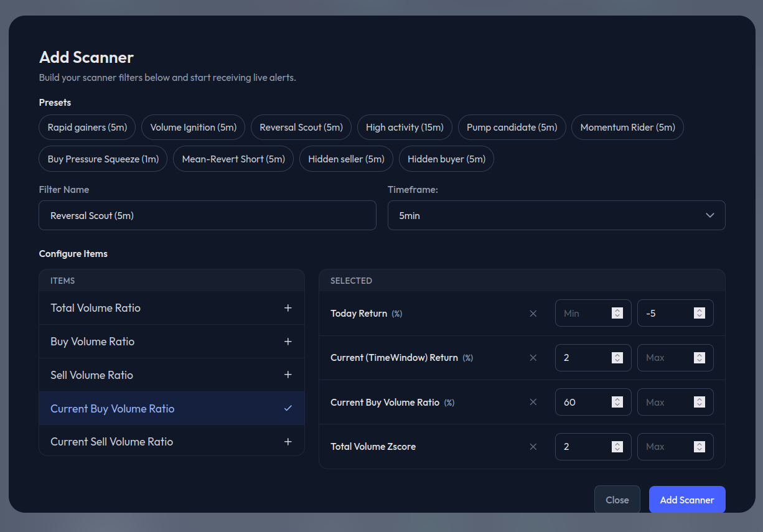Choose the Volume Ignition (5m) preset
763x532 pixels.
pos(193,128)
